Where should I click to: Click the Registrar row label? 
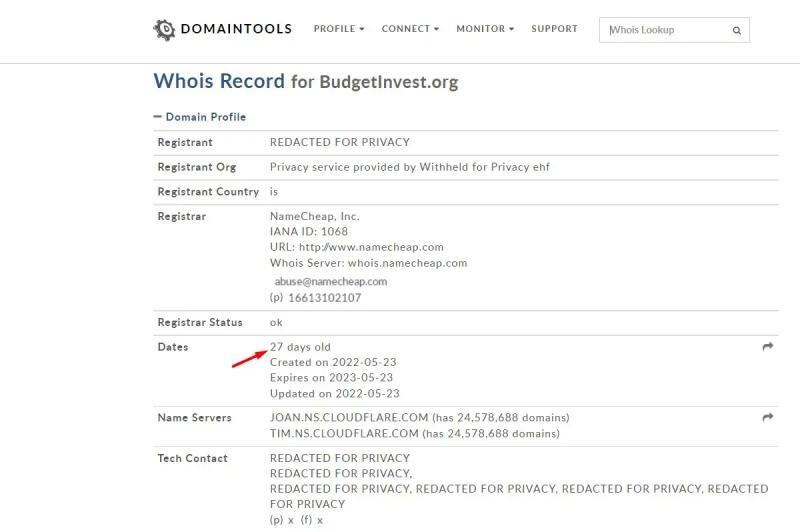[182, 216]
